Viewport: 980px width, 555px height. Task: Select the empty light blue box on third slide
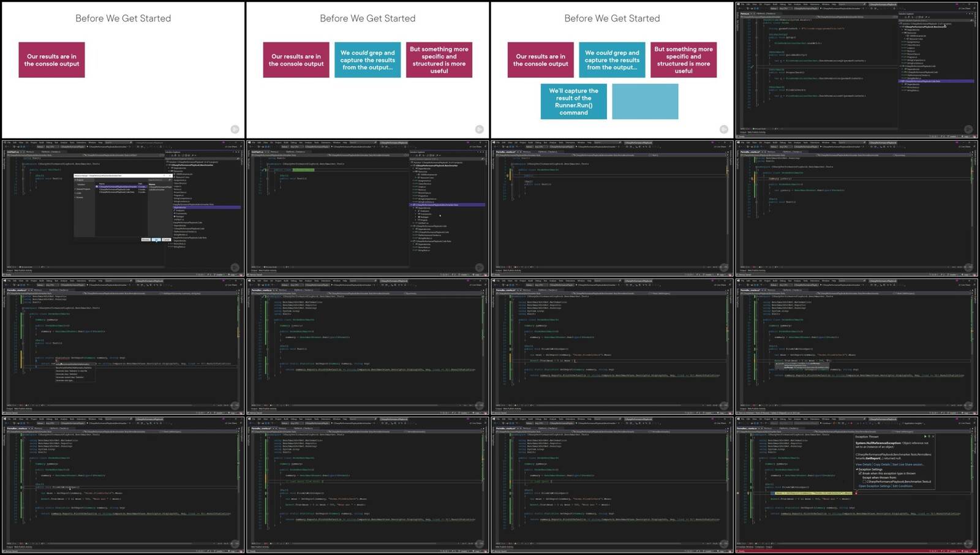coord(645,101)
